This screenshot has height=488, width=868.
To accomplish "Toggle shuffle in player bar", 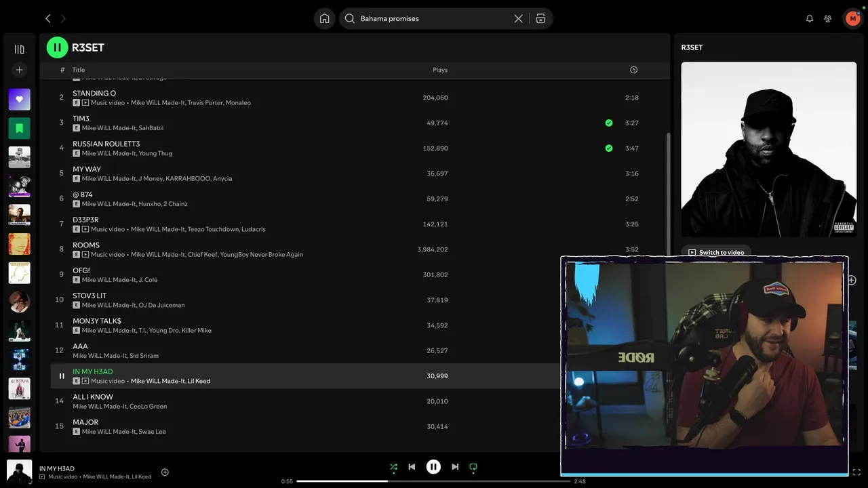I will tap(393, 467).
